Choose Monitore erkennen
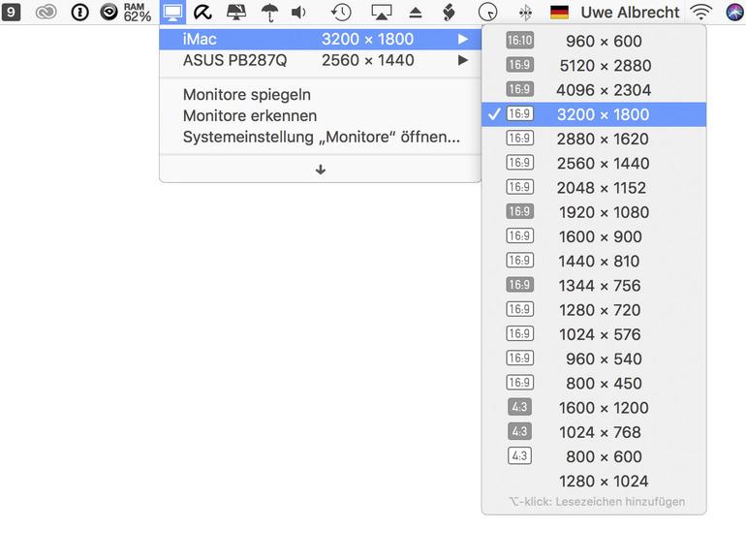 (x=320, y=115)
